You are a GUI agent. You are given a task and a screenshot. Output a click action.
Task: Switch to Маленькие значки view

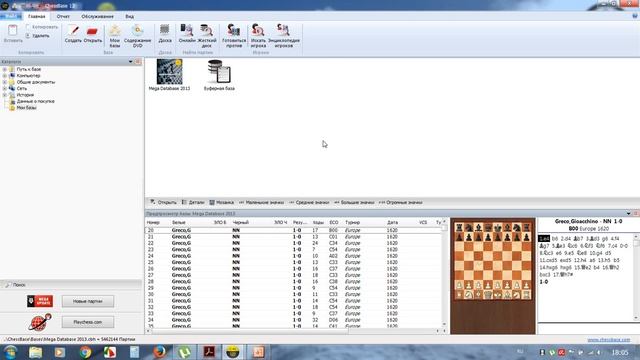[261, 202]
